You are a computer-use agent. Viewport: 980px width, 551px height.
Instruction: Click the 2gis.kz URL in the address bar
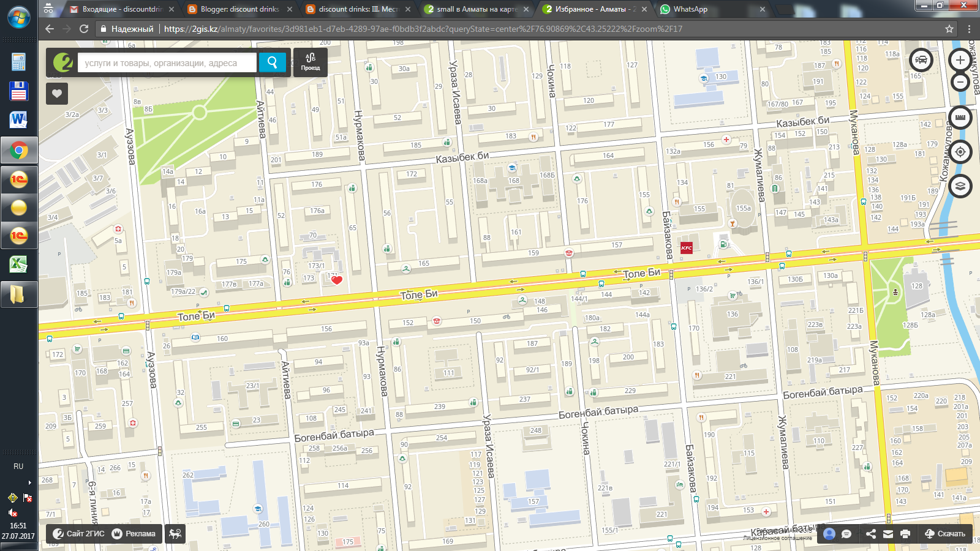coord(423,29)
